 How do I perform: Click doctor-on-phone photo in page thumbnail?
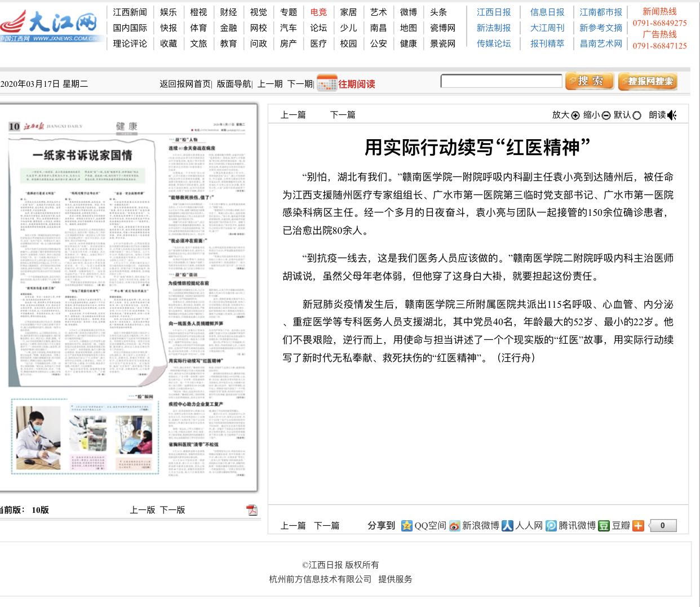tap(38, 438)
